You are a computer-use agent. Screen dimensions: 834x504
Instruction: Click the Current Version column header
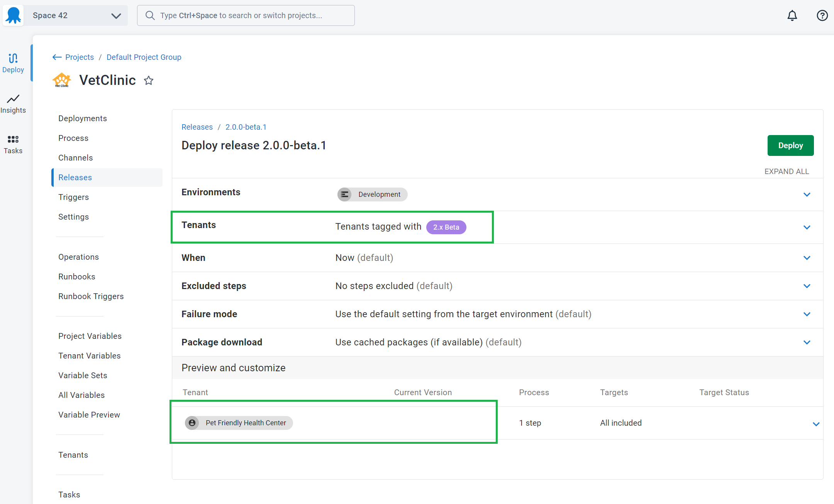(x=423, y=392)
